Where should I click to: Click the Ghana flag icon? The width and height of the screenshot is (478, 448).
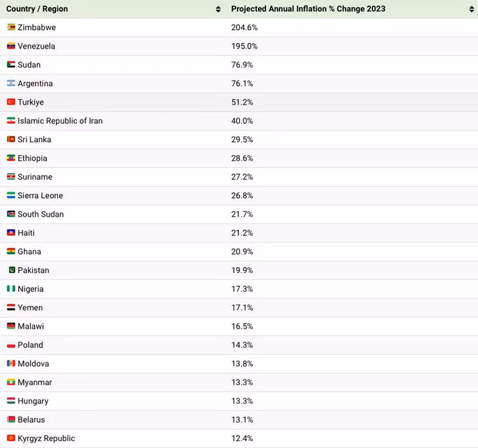11,251
